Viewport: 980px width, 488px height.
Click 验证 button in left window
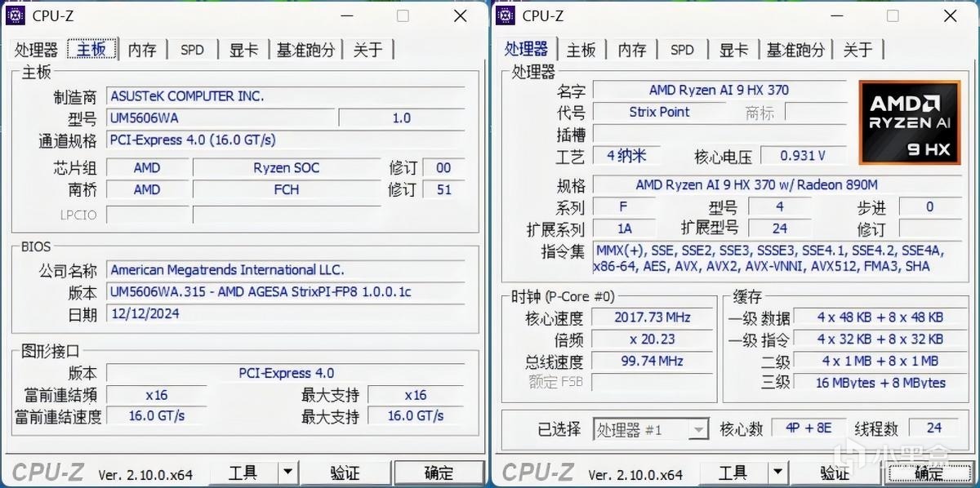click(345, 472)
